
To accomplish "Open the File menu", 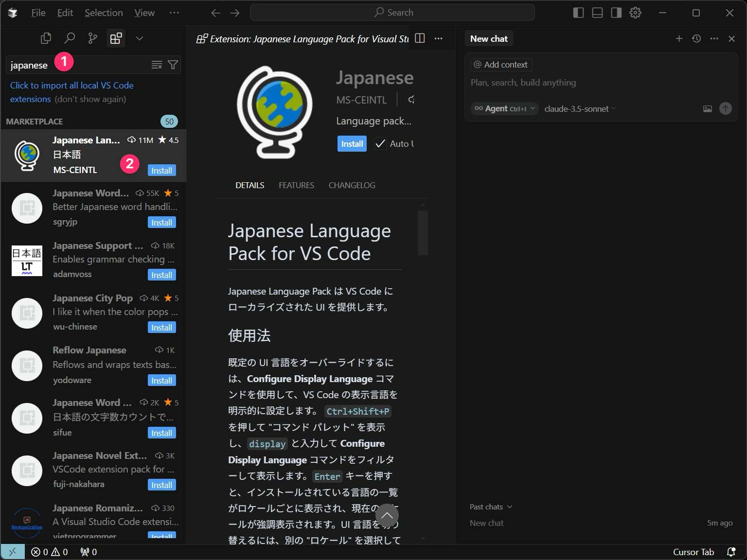I will (38, 13).
